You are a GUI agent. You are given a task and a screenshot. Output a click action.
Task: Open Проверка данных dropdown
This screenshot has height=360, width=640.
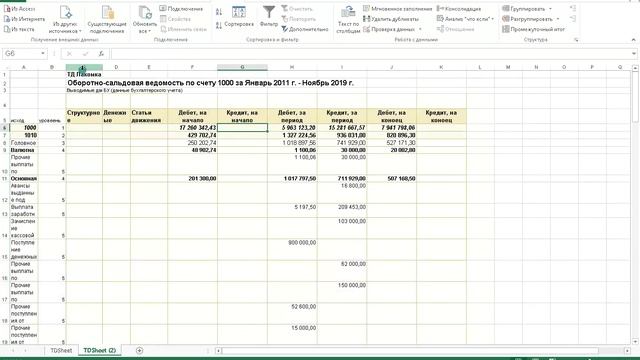coord(420,29)
